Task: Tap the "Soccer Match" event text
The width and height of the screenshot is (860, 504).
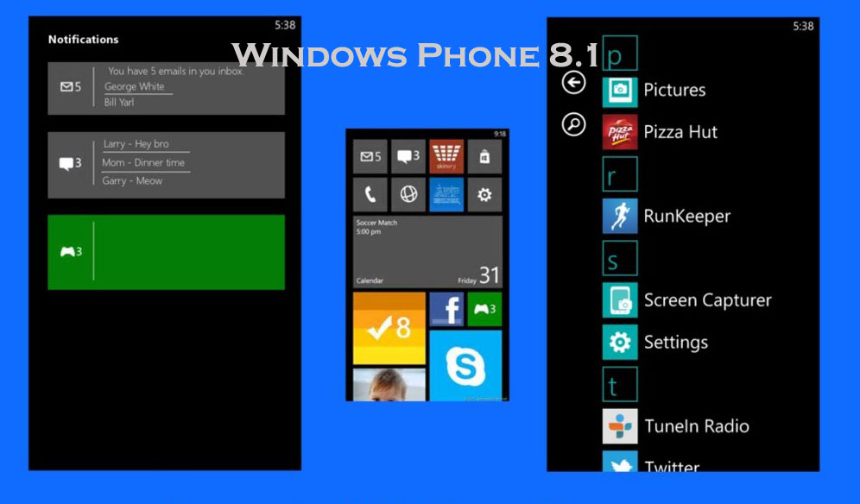Action: click(x=376, y=223)
